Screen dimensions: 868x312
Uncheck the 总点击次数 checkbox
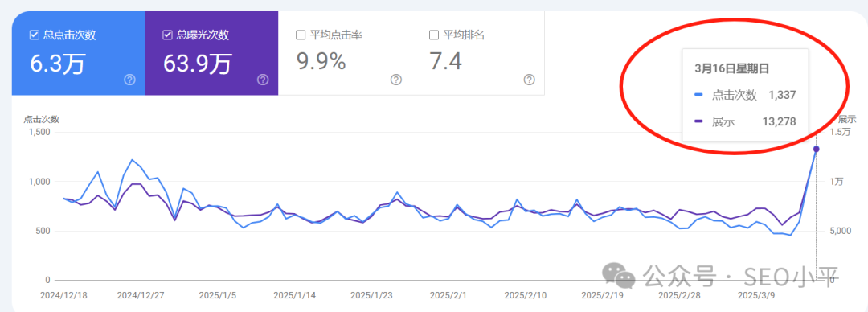pos(34,35)
